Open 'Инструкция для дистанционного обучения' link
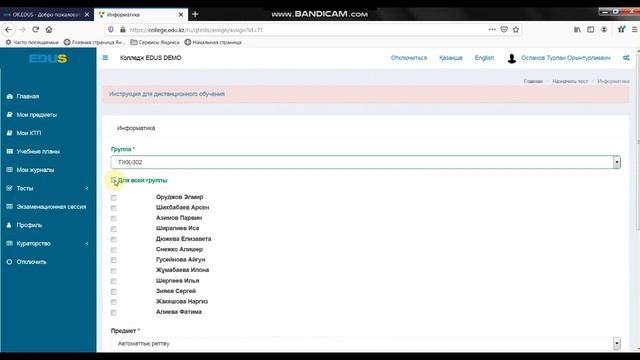640x360 pixels. tap(167, 94)
